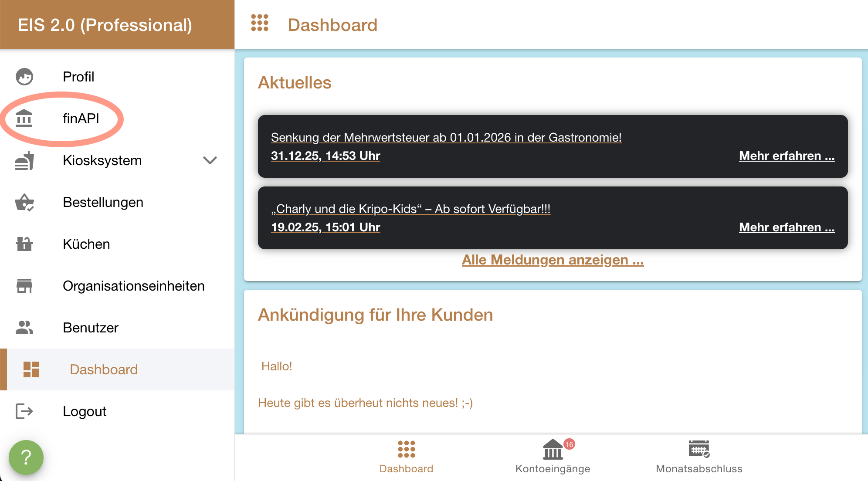
Task: Click the Profil face icon
Action: tap(24, 77)
